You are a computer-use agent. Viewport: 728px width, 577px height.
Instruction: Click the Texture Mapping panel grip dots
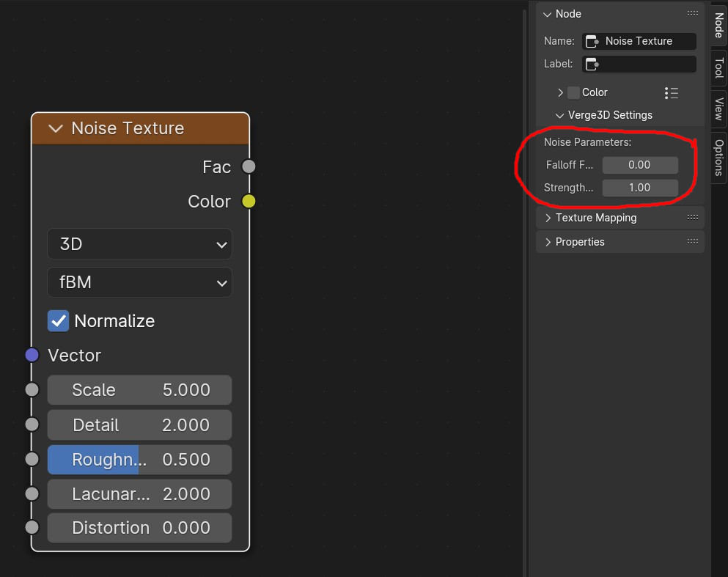[x=693, y=217]
